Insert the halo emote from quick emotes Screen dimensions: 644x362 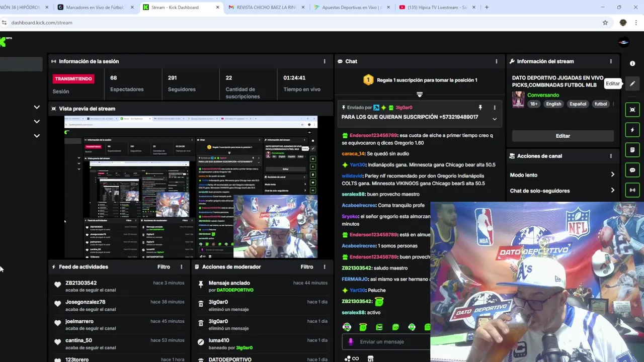coord(363,327)
